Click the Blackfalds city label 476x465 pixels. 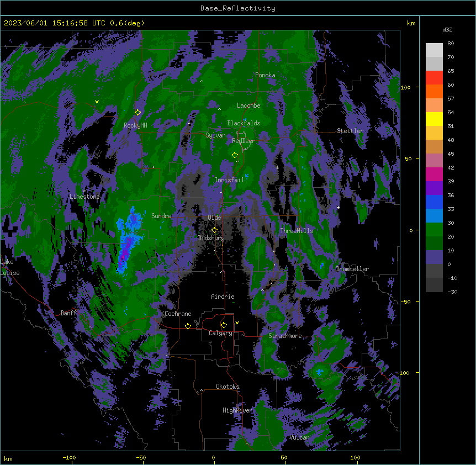(x=244, y=123)
